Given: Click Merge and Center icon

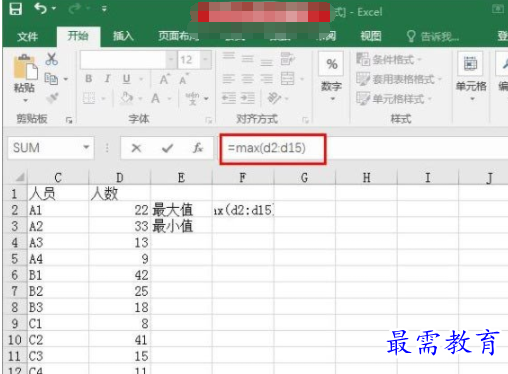Looking at the screenshot, I should pos(288,79).
